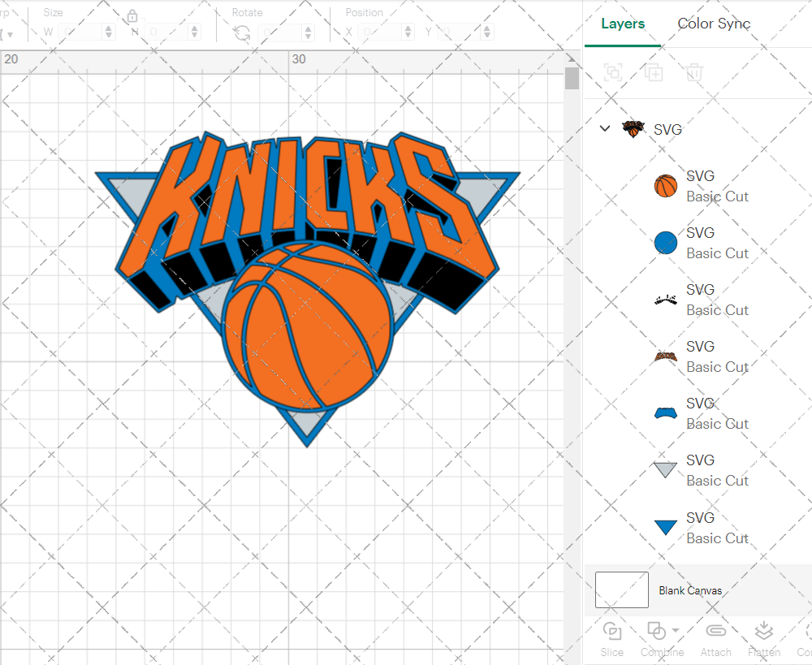The height and width of the screenshot is (665, 812).
Task: Click the canvas vertical scrollbar thumb
Action: point(572,78)
